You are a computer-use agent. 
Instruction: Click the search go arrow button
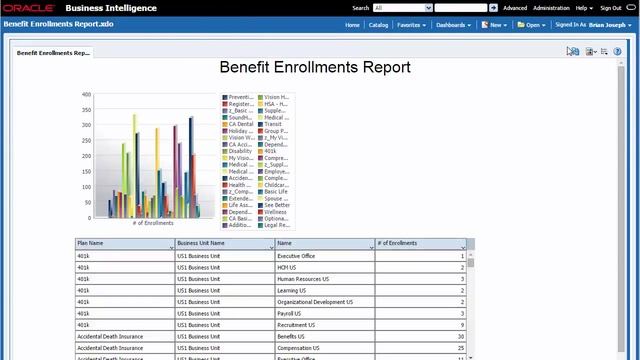click(x=493, y=8)
